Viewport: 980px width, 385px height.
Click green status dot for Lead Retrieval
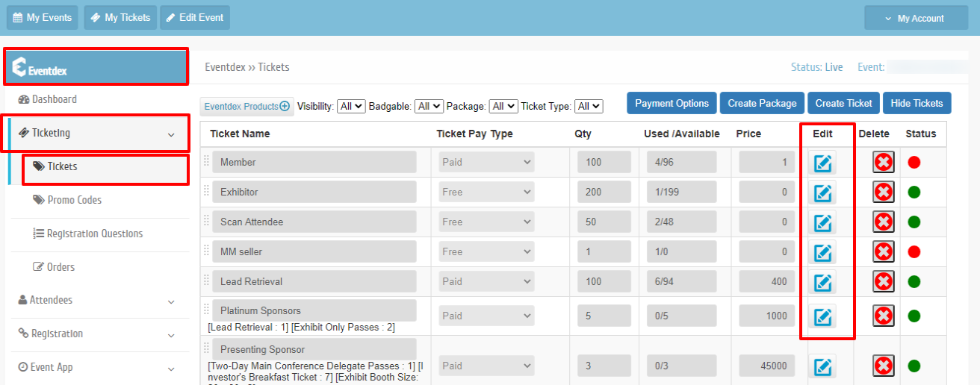coord(914,282)
